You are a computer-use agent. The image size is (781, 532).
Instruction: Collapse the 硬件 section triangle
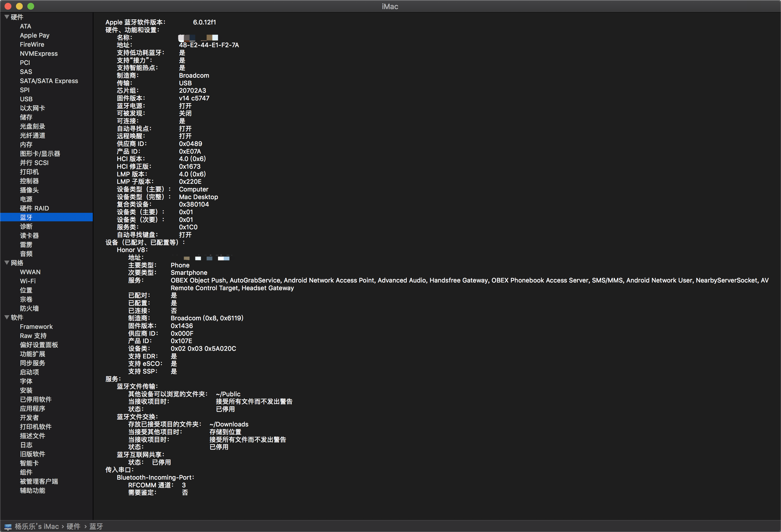(6, 17)
